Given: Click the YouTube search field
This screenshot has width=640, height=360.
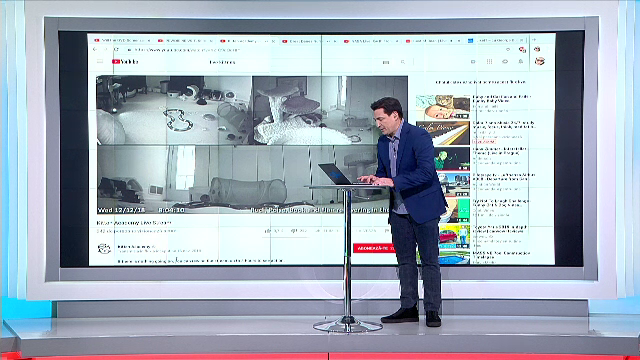Looking at the screenshot, I should pos(294,62).
